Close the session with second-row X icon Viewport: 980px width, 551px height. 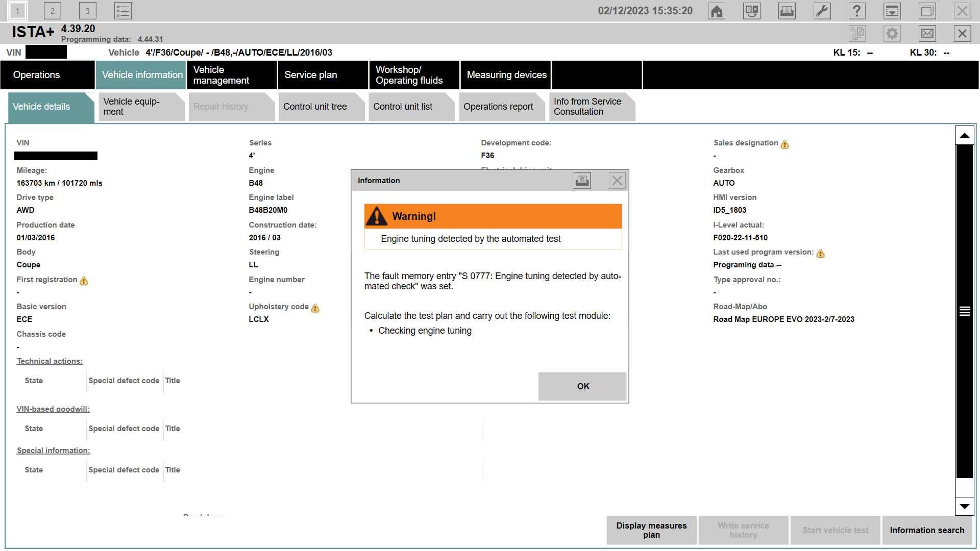click(962, 34)
